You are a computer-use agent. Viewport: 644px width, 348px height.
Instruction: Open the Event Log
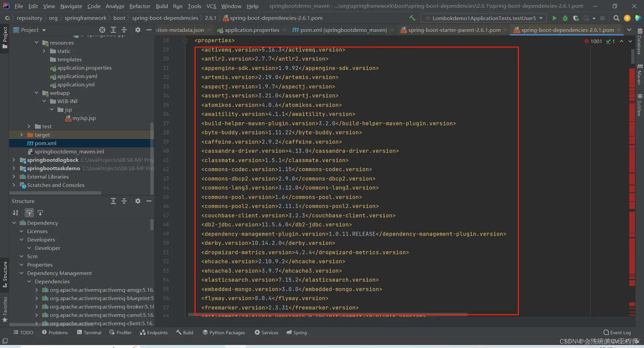pos(617,332)
